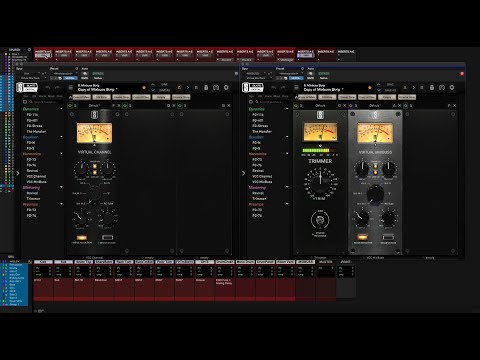
Task: Click the Trimmer VU meter
Action: pyautogui.click(x=320, y=132)
